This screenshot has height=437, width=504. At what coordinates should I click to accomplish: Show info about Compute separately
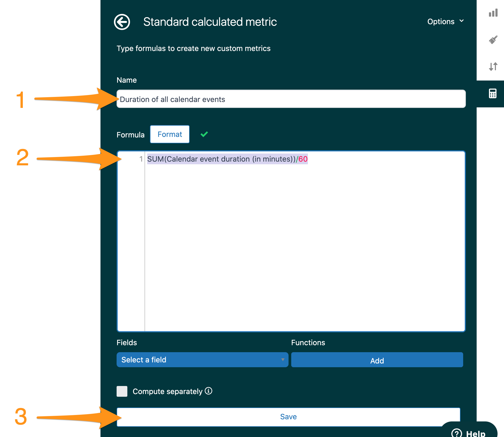click(208, 391)
